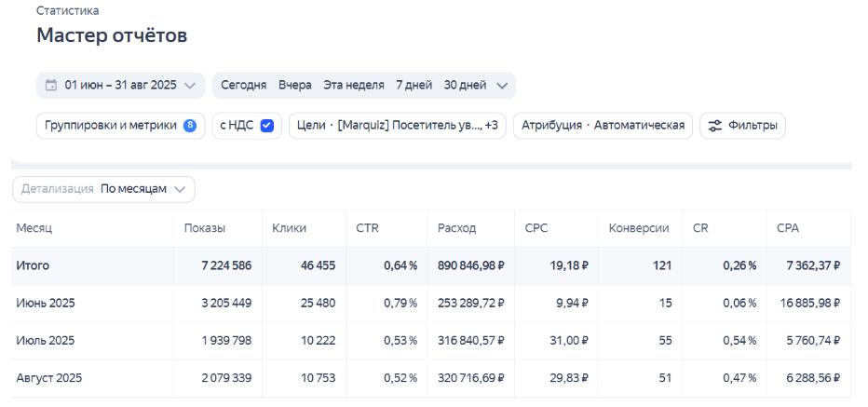Screen dimensions: 868x407
Task: Sort by the Конверсии column header
Action: coord(639,228)
